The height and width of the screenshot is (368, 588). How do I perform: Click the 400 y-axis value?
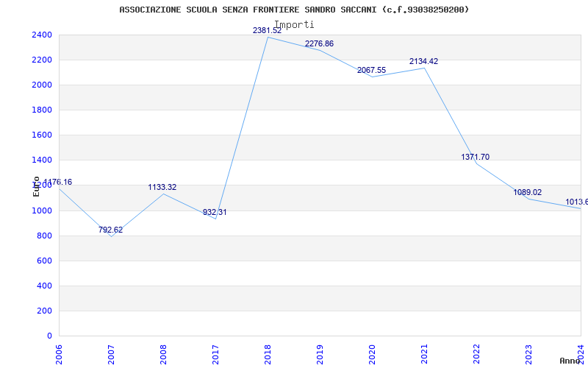[x=45, y=286]
